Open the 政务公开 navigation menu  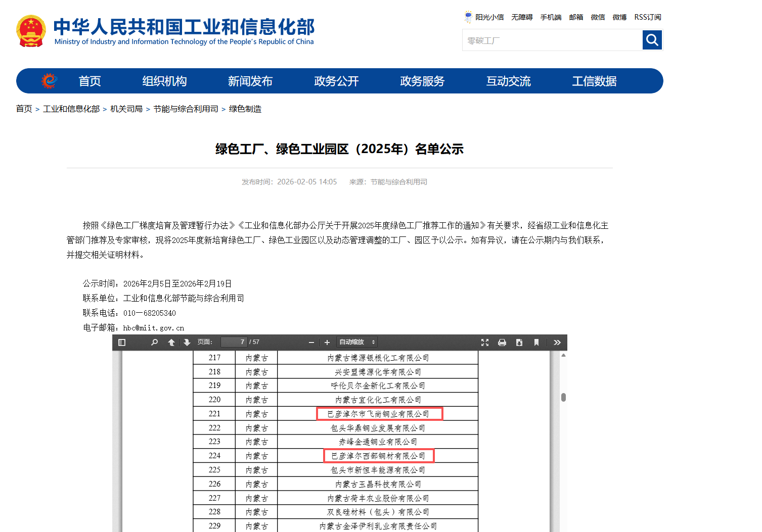click(336, 81)
